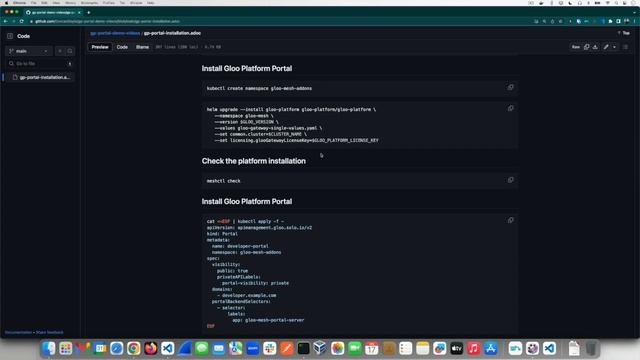The height and width of the screenshot is (360, 640).
Task: Open the main branch selector dropdown
Action: click(29, 51)
